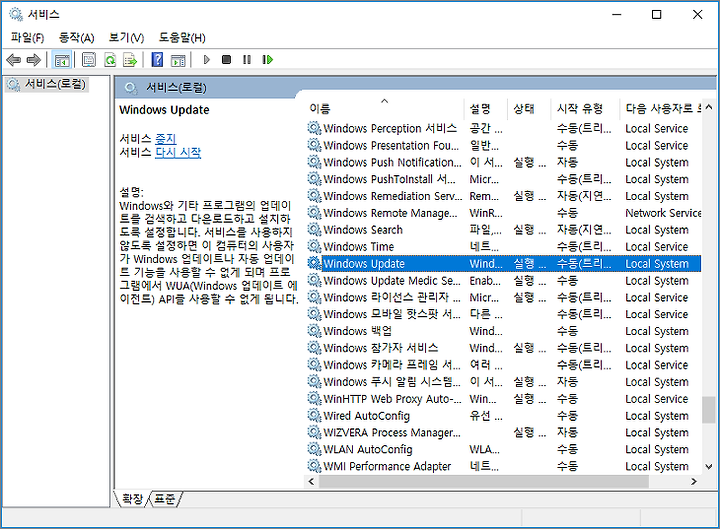
Task: Open the 파일(F) menu
Action: click(x=28, y=38)
